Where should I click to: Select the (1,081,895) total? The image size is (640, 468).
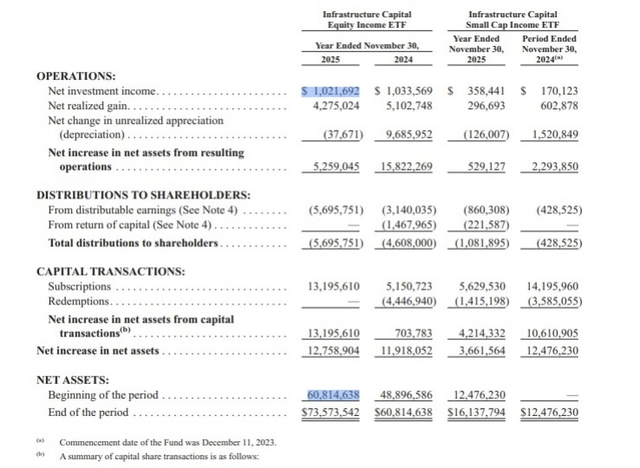click(482, 243)
